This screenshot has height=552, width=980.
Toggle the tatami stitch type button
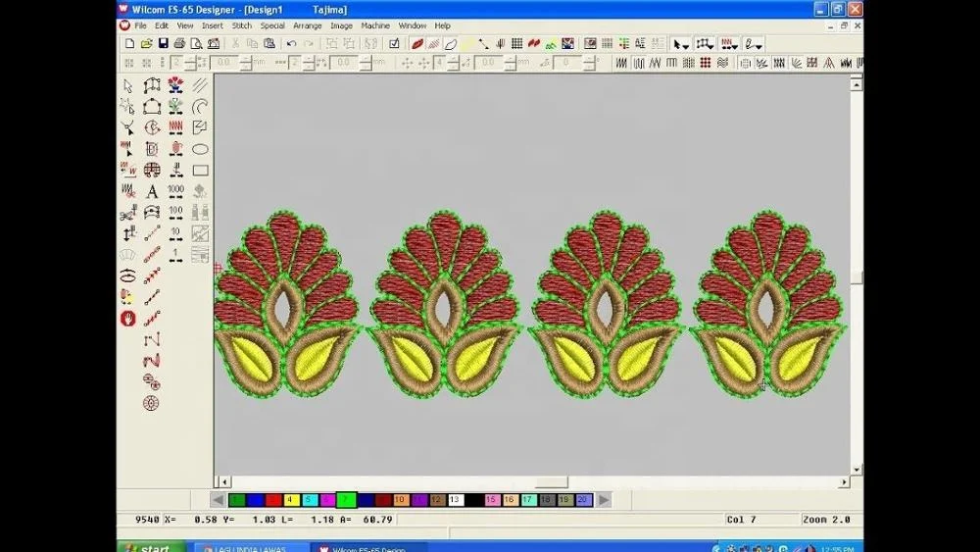[638, 63]
